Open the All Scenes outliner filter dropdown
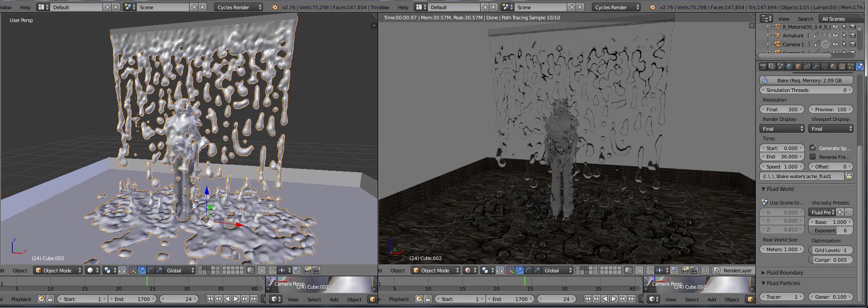This screenshot has width=868, height=308. [x=842, y=18]
